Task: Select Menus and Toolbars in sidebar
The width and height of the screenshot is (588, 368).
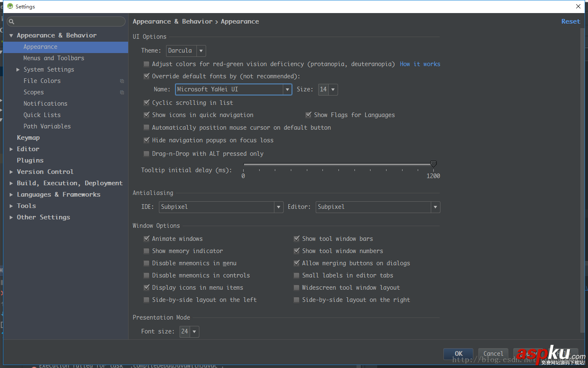Action: pos(54,58)
